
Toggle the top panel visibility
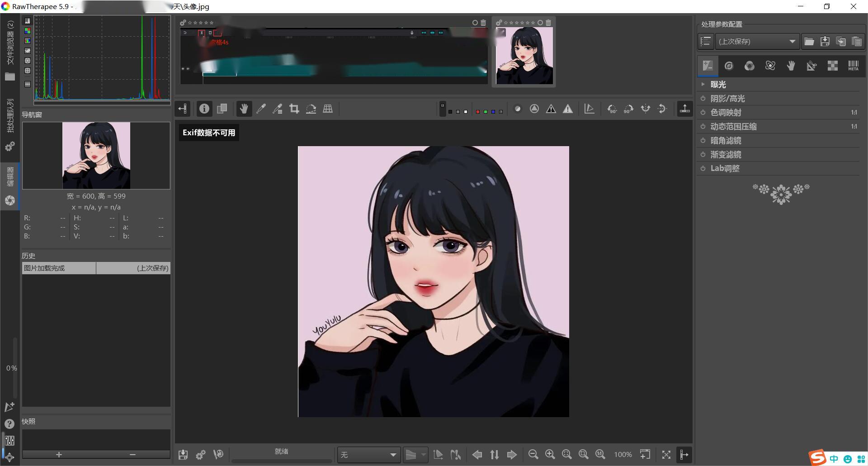pos(685,109)
